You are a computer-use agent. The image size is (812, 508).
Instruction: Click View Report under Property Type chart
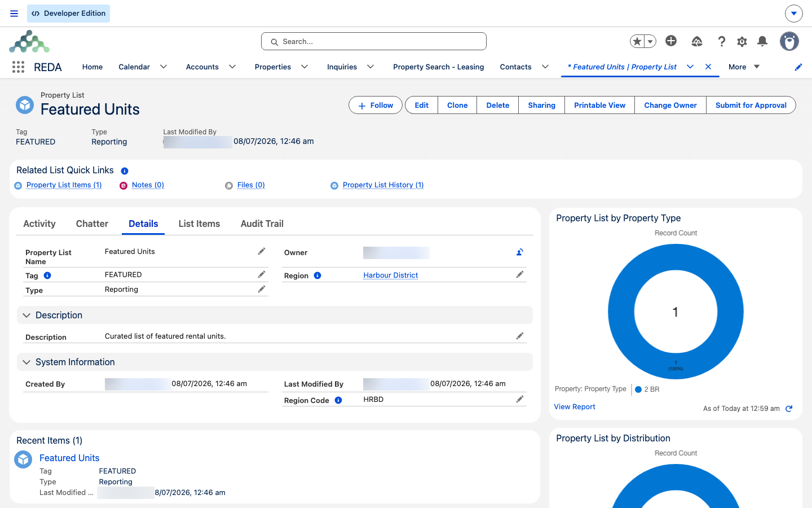click(x=575, y=407)
